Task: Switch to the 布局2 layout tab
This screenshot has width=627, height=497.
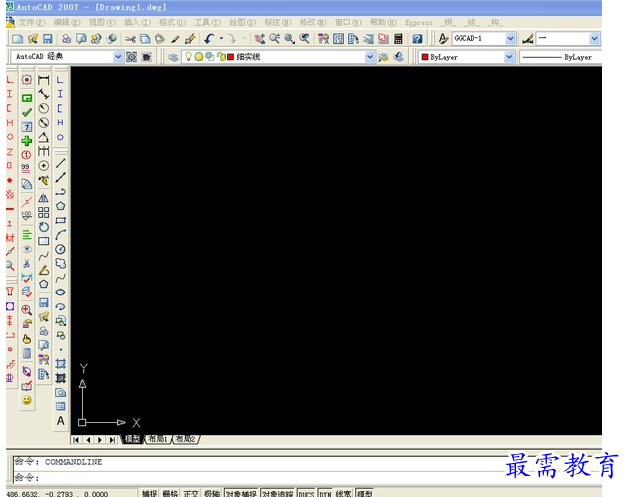Action: pyautogui.click(x=186, y=439)
